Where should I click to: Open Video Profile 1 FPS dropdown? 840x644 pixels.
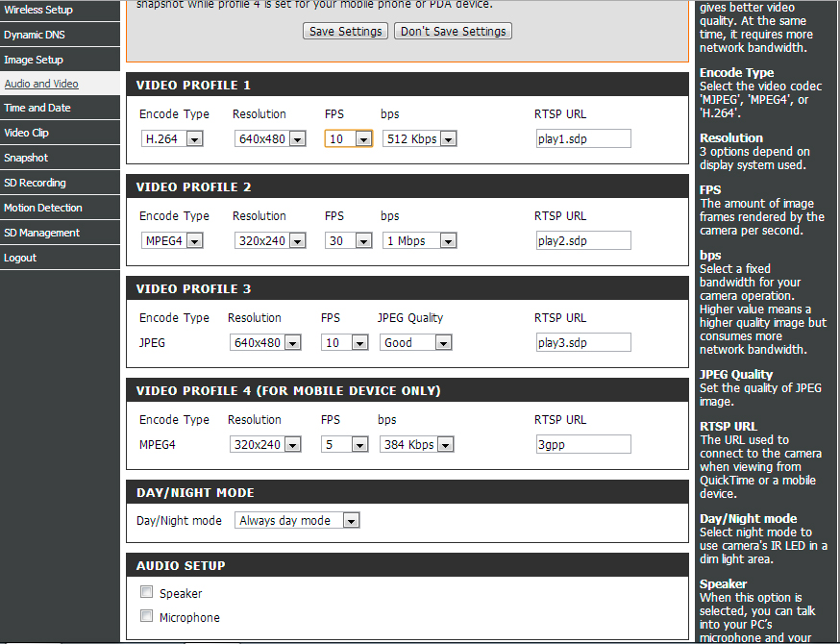pos(349,138)
